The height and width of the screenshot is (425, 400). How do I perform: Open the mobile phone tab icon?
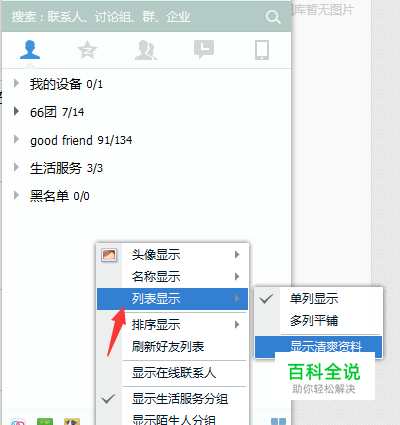point(262,50)
